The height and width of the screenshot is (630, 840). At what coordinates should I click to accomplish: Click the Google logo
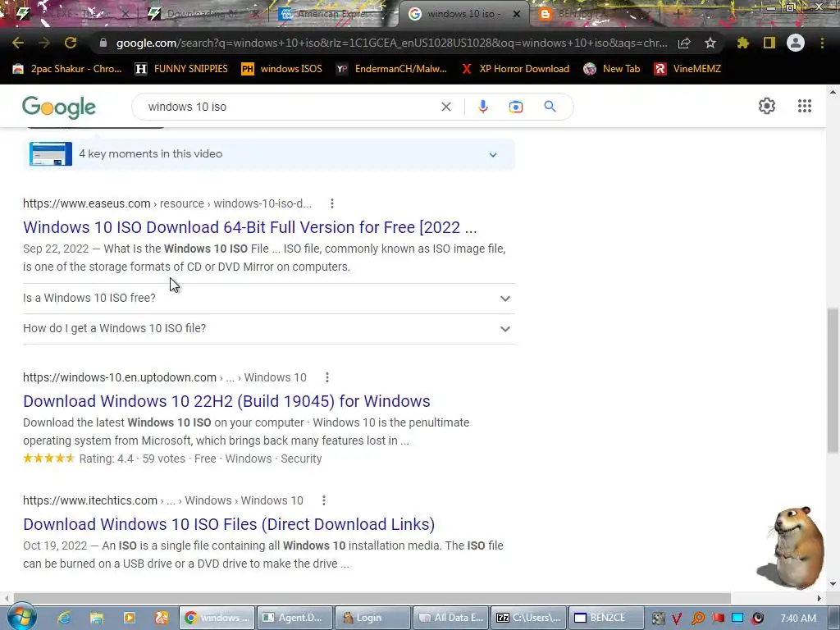click(59, 107)
